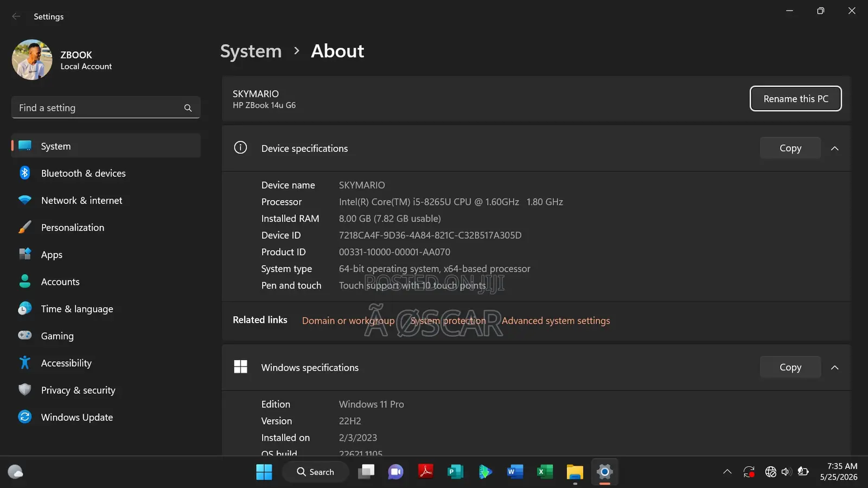
Task: Open Privacy & security settings
Action: click(106, 390)
